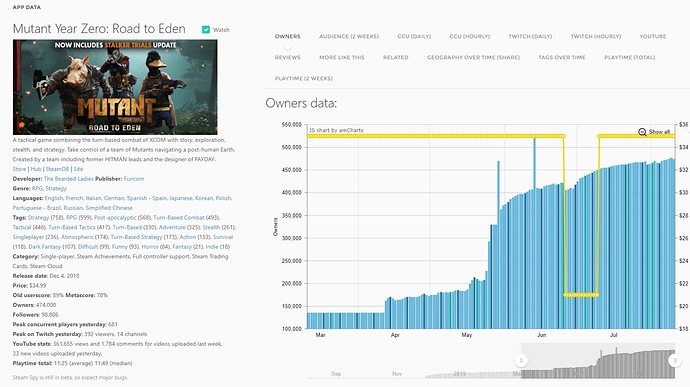Screen dimensions: 690x387
Task: Click the Stealth tag link
Action: 211,227
